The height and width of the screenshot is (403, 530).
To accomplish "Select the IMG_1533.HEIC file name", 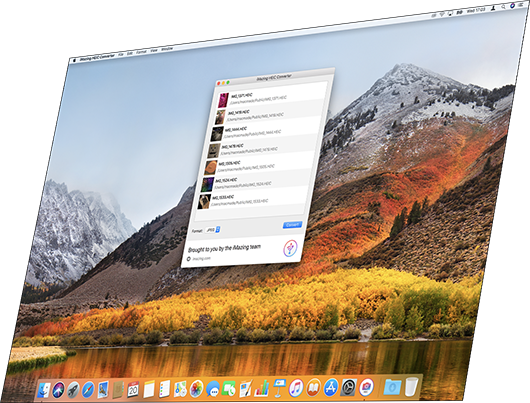I will (223, 197).
